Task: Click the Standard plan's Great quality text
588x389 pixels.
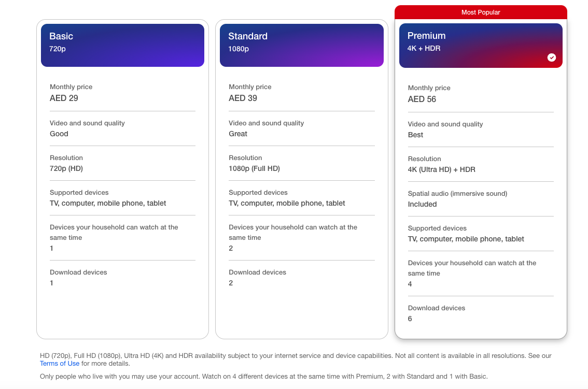Action: click(x=238, y=134)
